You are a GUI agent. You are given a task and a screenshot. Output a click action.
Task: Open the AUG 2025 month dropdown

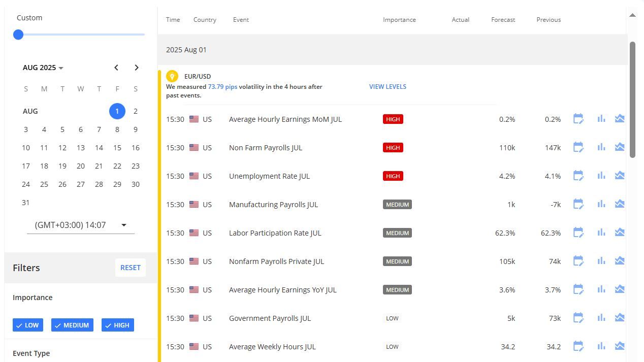pyautogui.click(x=43, y=68)
